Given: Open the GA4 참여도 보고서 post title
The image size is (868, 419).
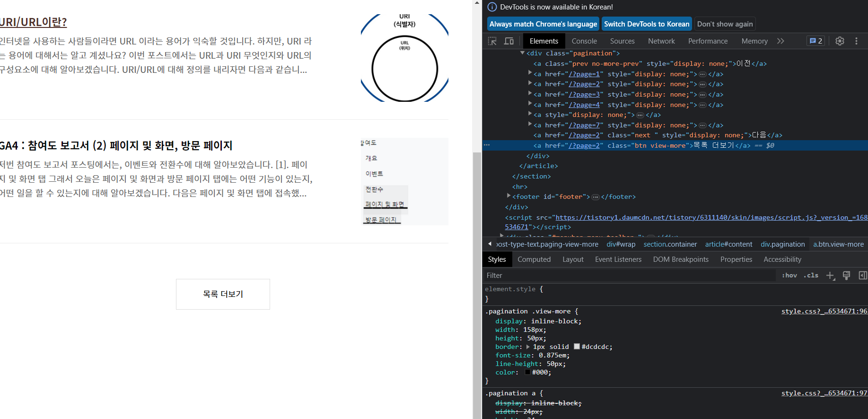Looking at the screenshot, I should [116, 145].
